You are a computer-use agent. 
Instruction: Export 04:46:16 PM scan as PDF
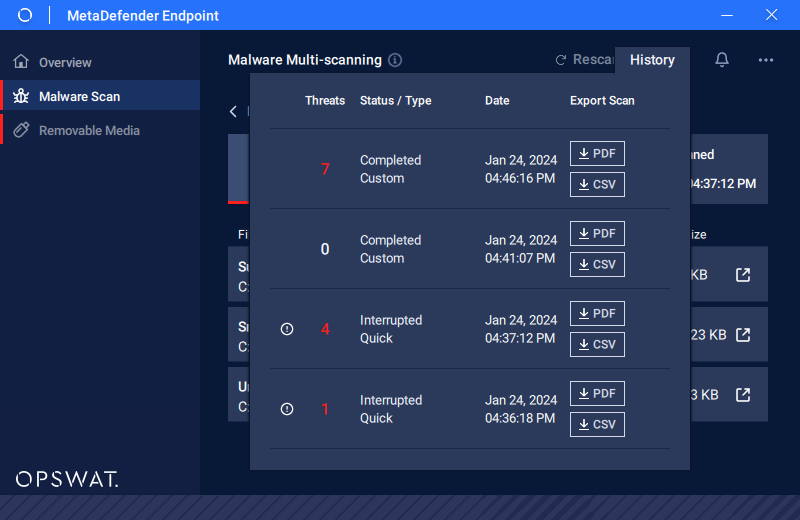tap(597, 154)
